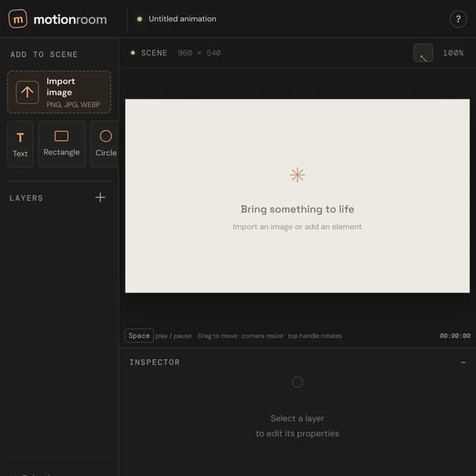The height and width of the screenshot is (476, 476).
Task: Click the scene background color swatch button
Action: click(x=423, y=53)
